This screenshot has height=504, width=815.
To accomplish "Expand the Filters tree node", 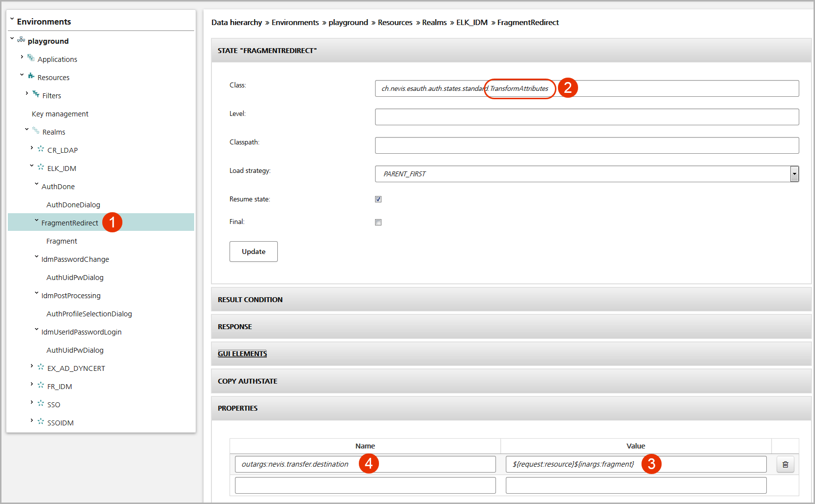I will click(27, 93).
